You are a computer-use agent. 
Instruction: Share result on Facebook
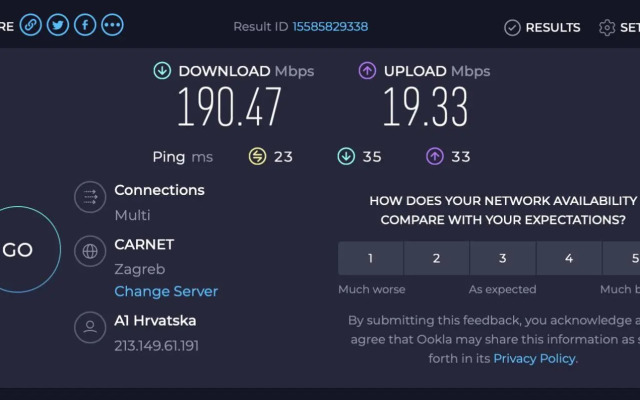point(85,26)
